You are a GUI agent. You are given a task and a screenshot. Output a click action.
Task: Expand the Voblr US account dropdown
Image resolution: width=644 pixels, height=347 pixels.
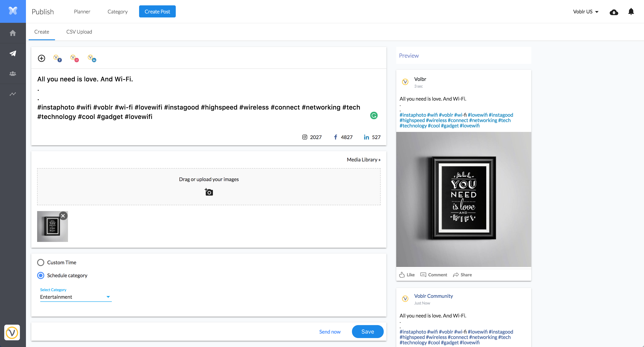[x=586, y=11]
